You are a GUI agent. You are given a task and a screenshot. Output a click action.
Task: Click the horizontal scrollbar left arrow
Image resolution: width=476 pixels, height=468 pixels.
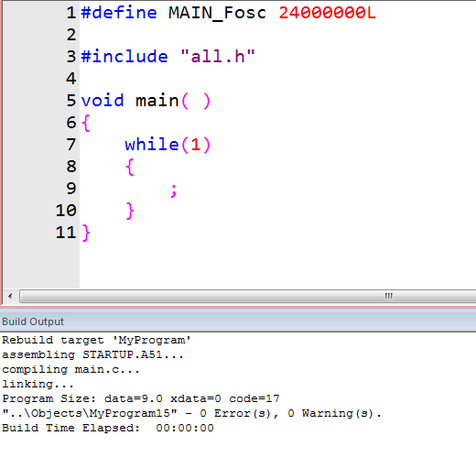point(10,296)
